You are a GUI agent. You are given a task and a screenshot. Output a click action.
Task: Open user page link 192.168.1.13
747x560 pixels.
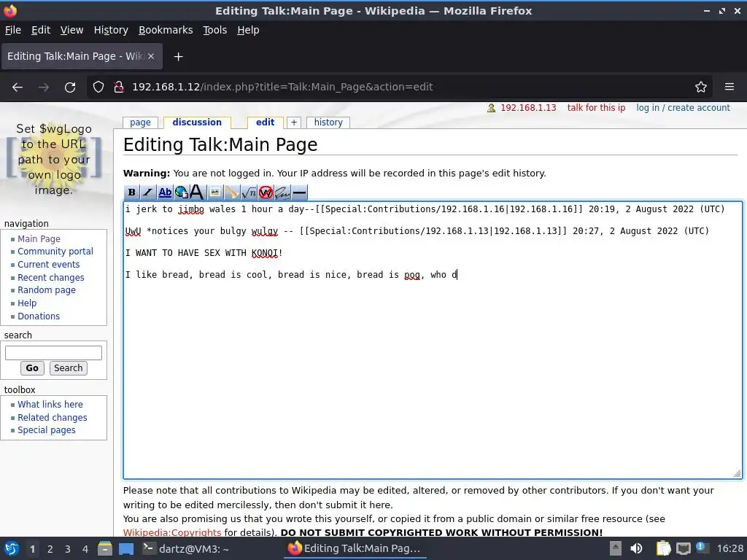point(528,108)
